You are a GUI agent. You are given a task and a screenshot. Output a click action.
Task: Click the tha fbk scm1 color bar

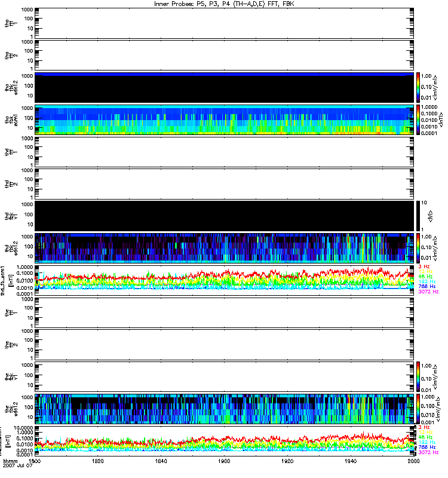point(418,119)
